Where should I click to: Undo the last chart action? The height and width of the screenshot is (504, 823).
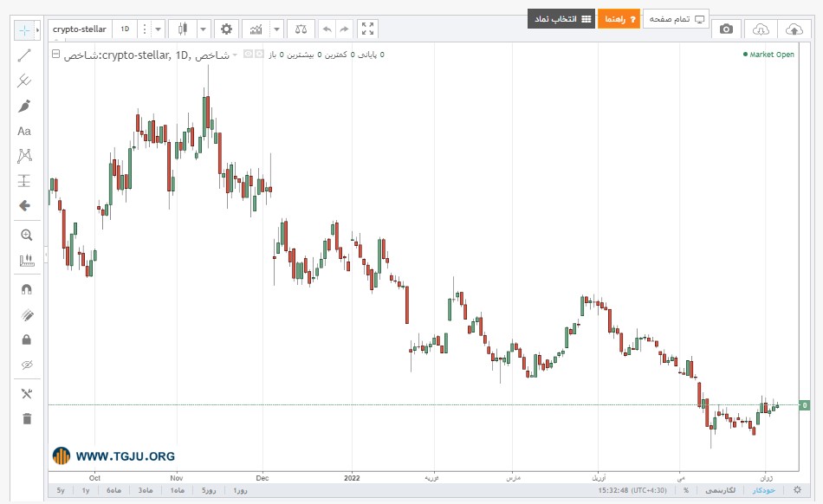point(327,29)
